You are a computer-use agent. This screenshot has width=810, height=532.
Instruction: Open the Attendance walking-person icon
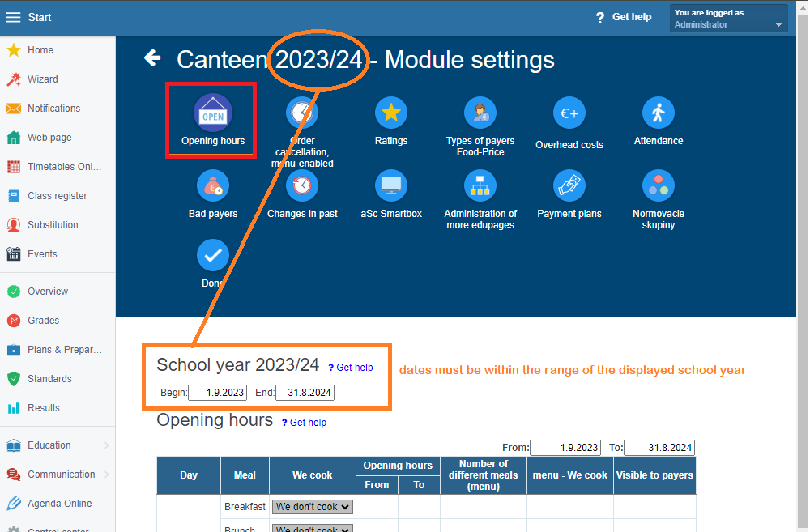[x=658, y=113]
